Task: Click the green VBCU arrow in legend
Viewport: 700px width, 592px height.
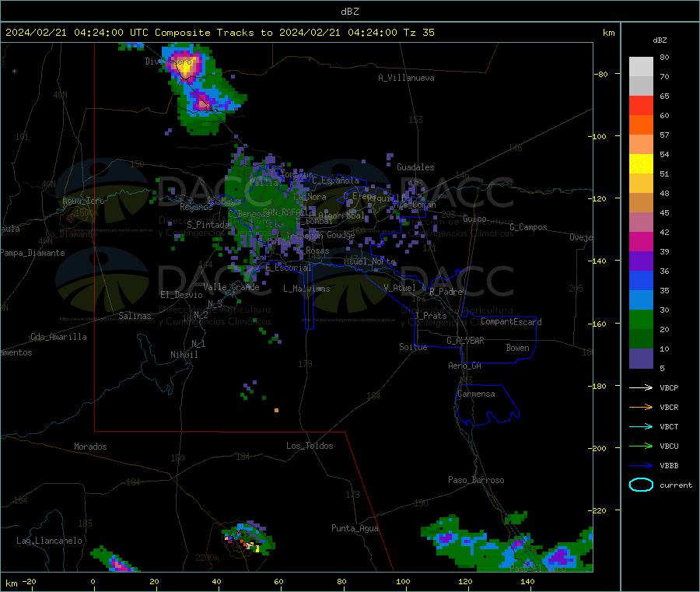Action: click(641, 446)
